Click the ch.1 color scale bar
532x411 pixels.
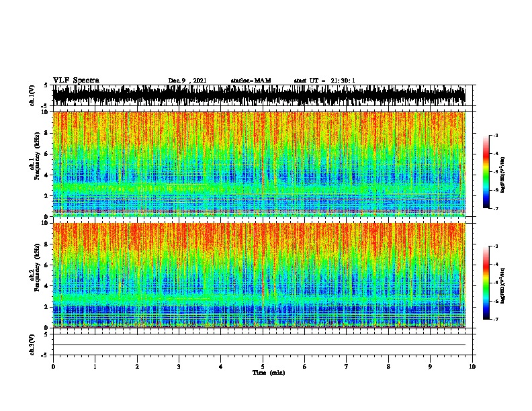coord(486,172)
